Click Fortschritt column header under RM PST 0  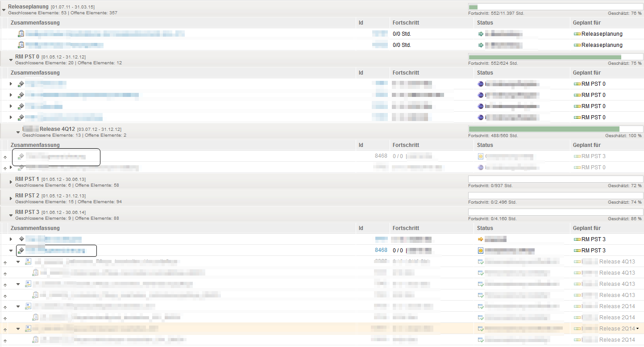tap(406, 73)
